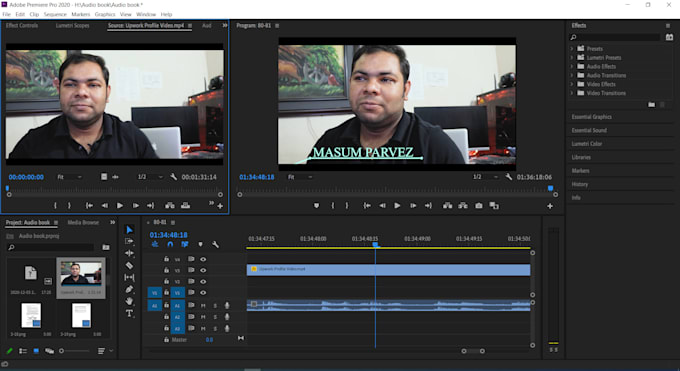Open the Media Browser tab
The width and height of the screenshot is (680, 371).
[x=83, y=222]
